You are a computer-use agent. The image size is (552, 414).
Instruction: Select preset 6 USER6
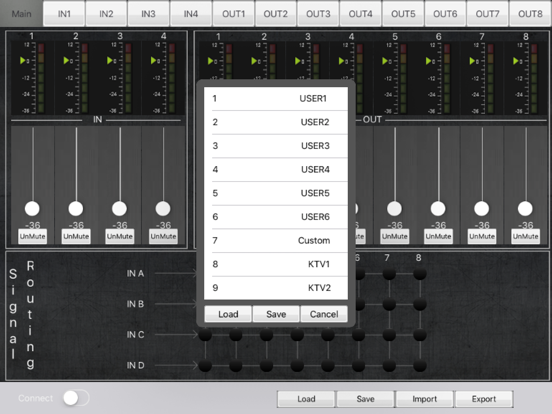tap(276, 217)
